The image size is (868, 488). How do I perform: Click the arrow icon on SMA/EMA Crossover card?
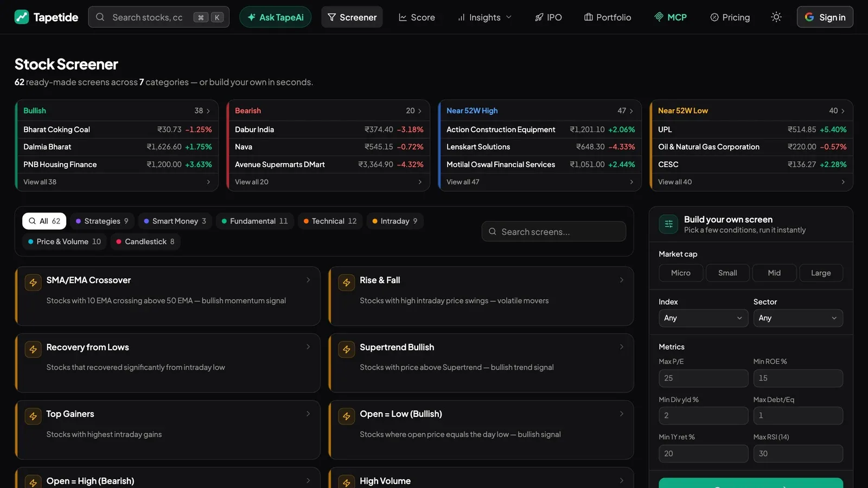pyautogui.click(x=308, y=280)
